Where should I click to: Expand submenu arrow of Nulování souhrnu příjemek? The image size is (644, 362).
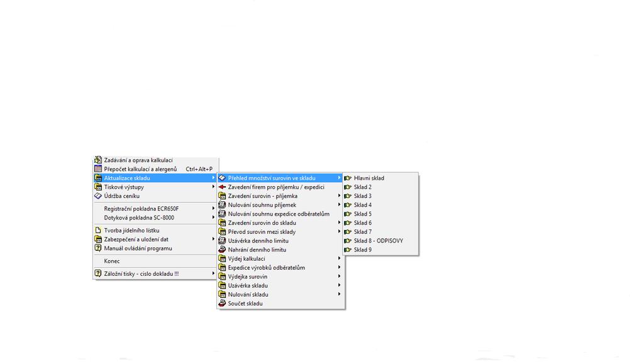click(339, 205)
